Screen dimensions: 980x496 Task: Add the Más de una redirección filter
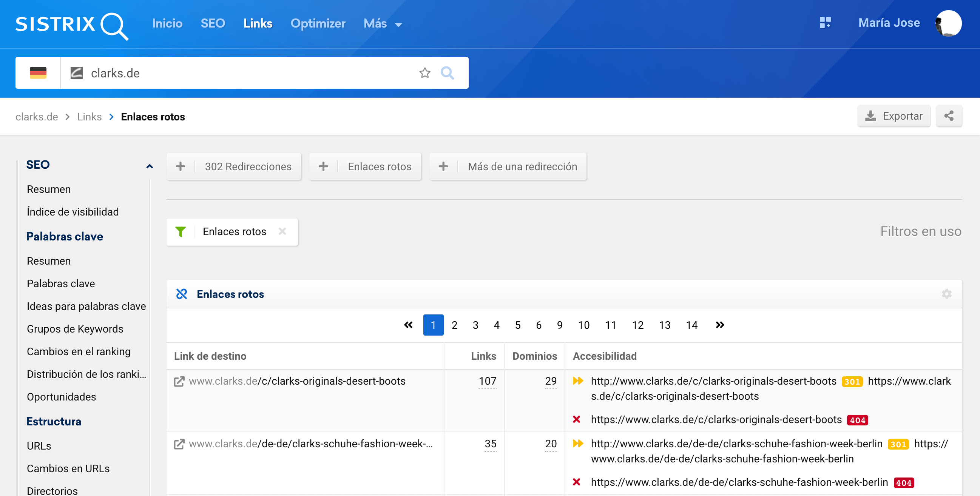508,166
